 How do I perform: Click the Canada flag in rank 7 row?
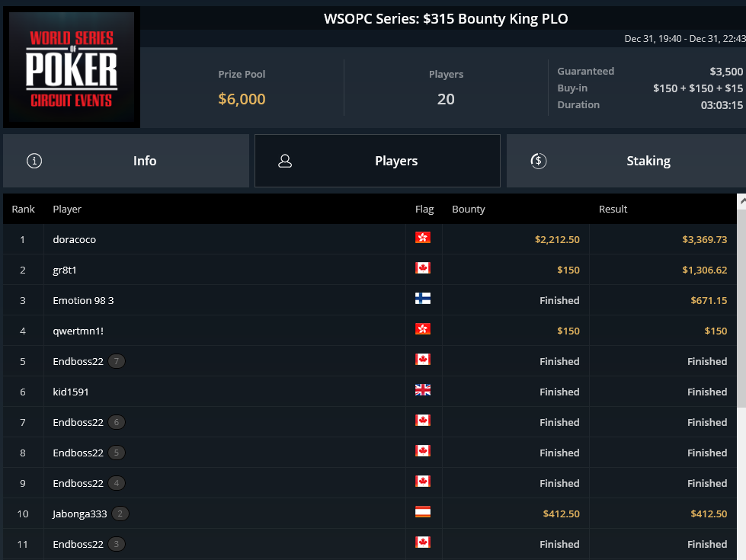click(422, 420)
